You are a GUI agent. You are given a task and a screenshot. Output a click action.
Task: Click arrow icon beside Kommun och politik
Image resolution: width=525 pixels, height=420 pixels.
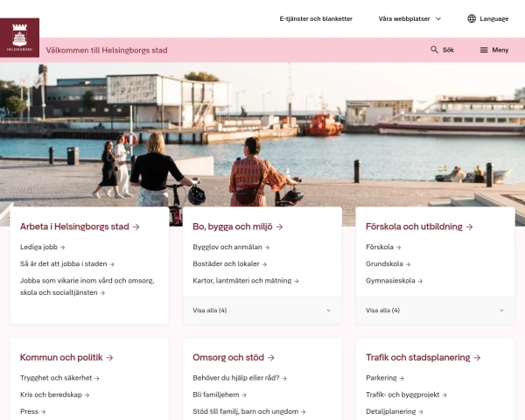point(109,358)
